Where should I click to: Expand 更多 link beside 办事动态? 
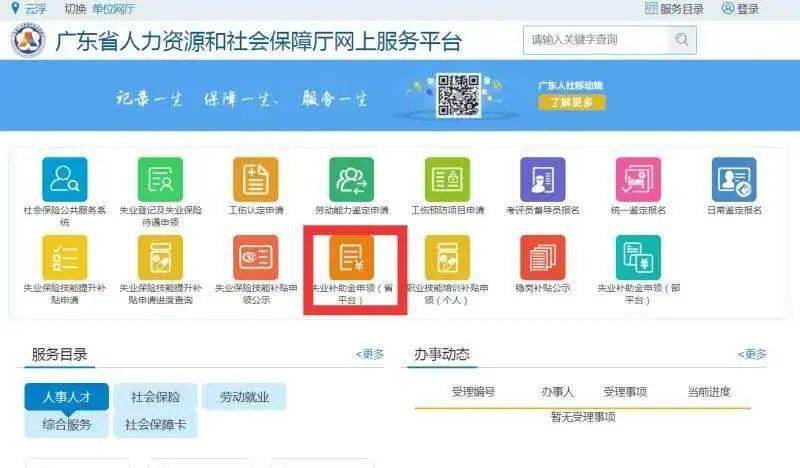pyautogui.click(x=753, y=354)
